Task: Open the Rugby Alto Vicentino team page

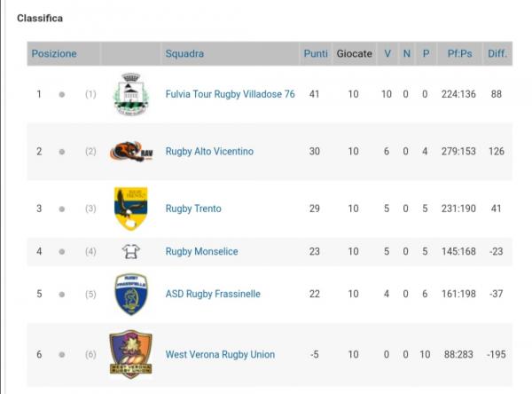Action: 209,152
